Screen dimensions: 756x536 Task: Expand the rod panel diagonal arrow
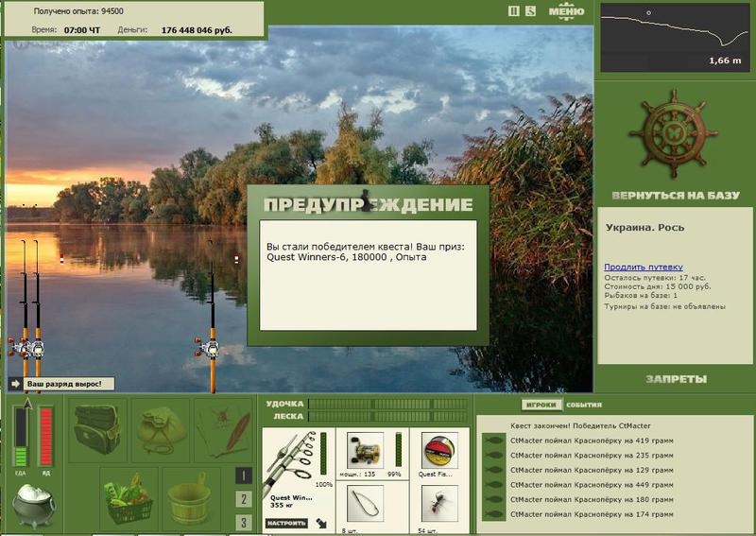click(321, 523)
